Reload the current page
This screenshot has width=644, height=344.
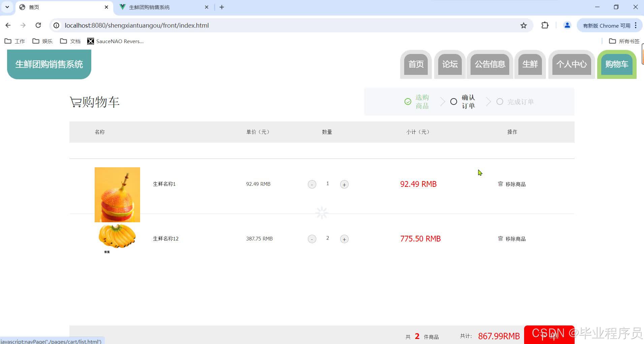(38, 25)
